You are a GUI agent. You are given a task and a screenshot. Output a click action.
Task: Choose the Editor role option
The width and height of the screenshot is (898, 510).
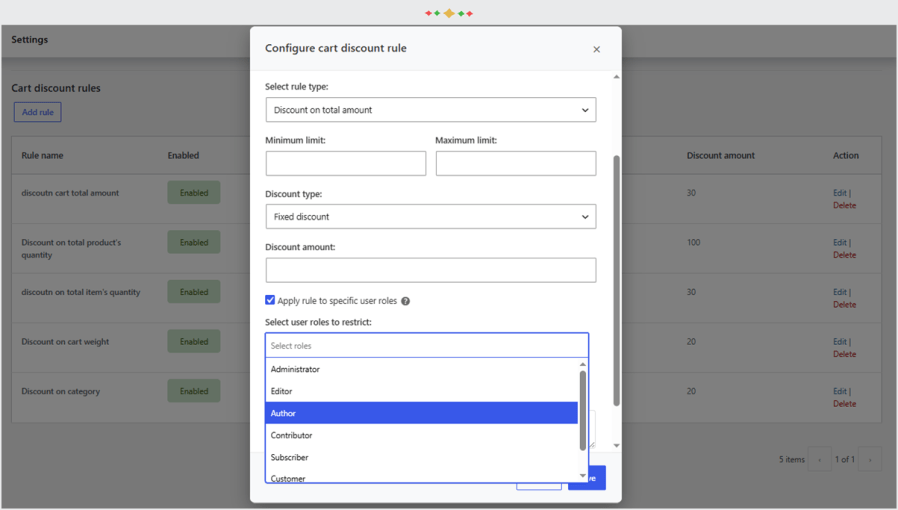[422, 391]
